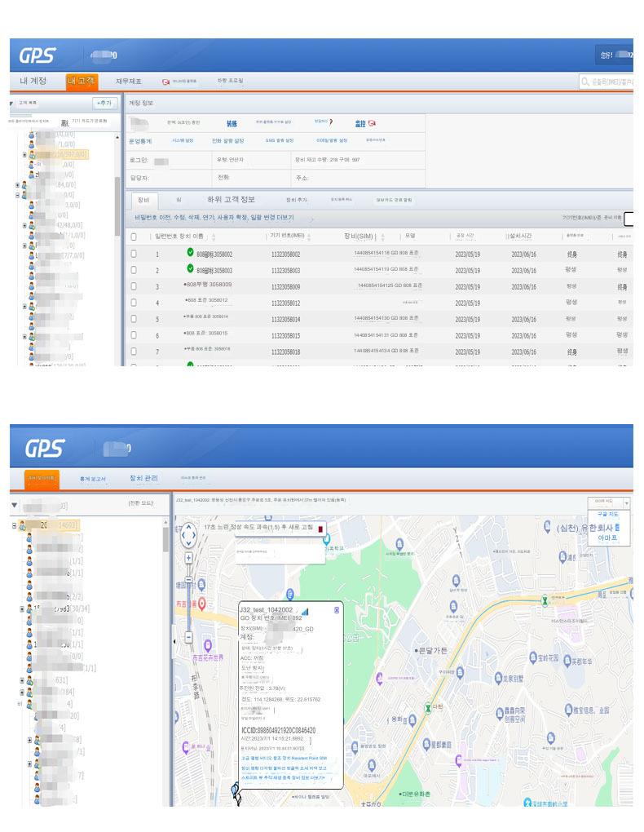Image resolution: width=644 pixels, height=832 pixels.
Task: Open the map type dropdown
Action: (609, 502)
